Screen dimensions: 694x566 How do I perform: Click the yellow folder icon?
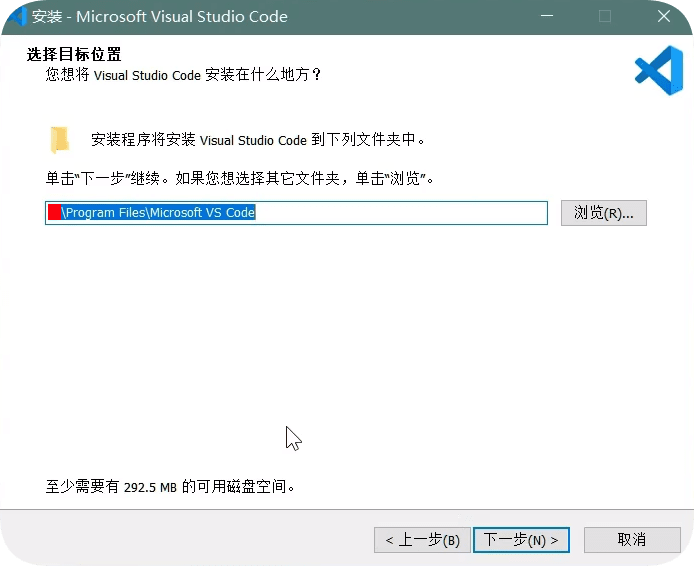pos(60,139)
